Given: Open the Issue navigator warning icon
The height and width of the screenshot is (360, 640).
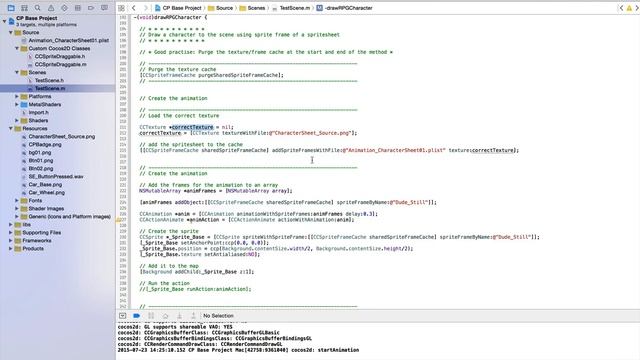Looking at the screenshot, I should 51,8.
